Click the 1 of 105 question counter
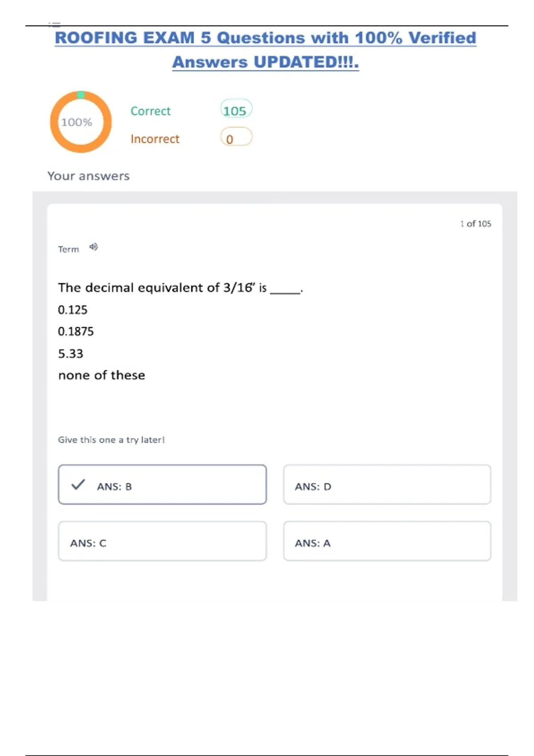The image size is (534, 756). click(476, 224)
